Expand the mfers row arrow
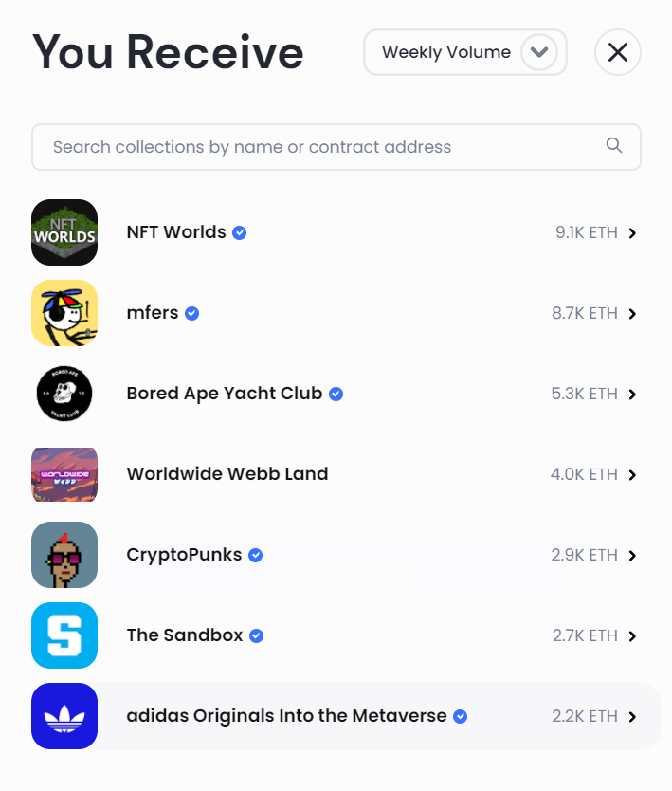 coord(632,314)
